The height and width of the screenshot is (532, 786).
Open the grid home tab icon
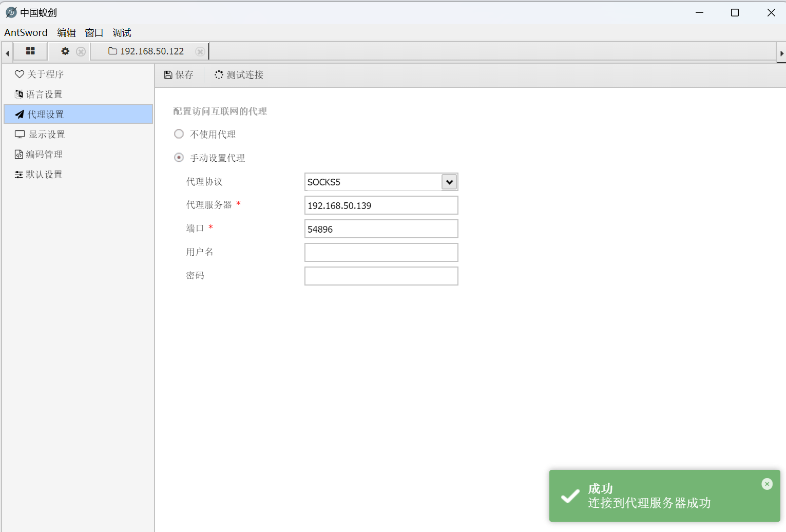(30, 51)
